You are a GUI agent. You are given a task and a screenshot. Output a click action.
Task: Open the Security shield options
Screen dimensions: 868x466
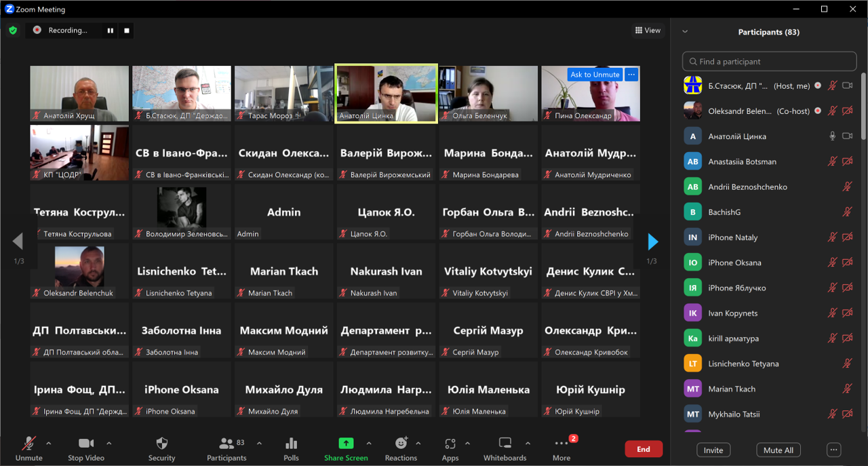161,444
